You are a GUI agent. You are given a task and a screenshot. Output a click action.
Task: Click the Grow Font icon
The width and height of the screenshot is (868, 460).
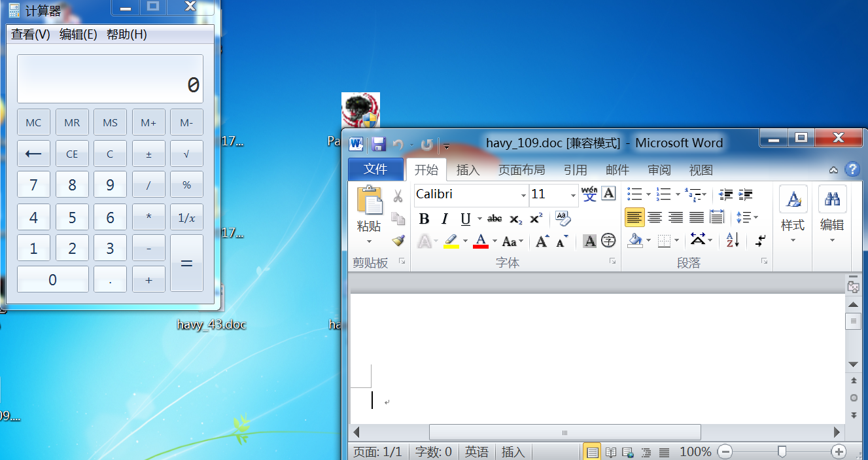point(542,241)
